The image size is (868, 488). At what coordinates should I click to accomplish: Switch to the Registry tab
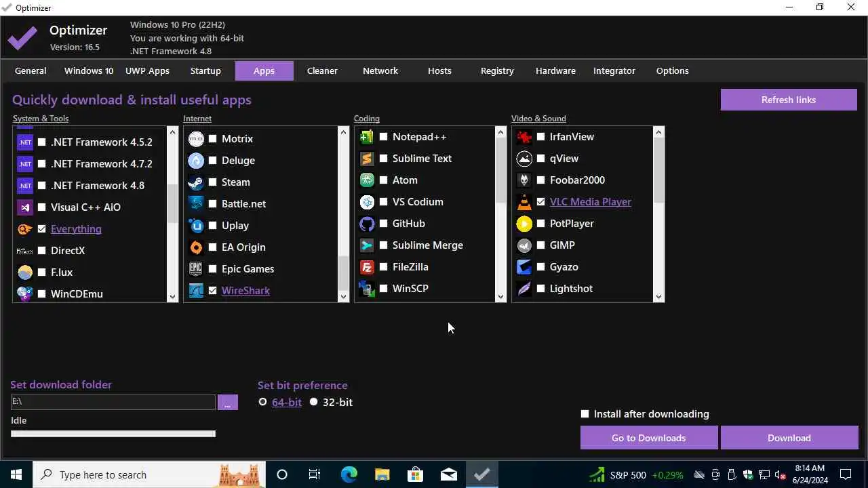coord(497,70)
